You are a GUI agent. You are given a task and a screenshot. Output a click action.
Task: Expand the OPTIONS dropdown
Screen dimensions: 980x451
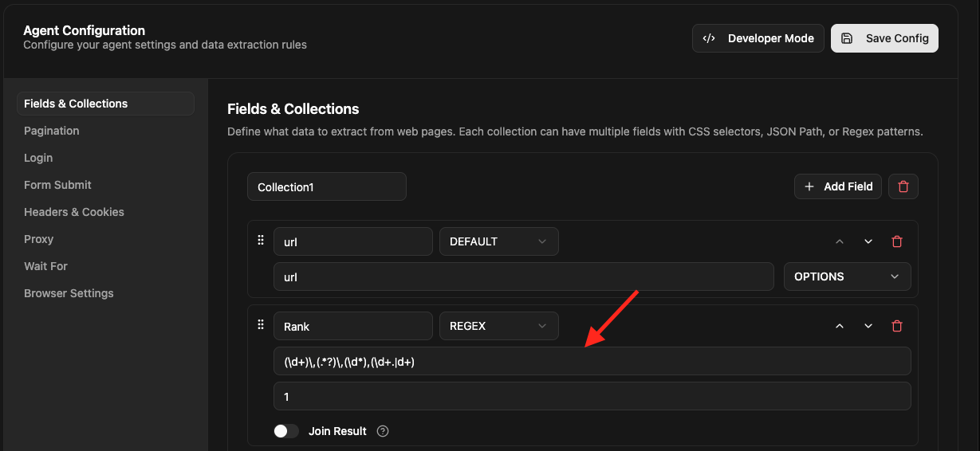(x=846, y=276)
